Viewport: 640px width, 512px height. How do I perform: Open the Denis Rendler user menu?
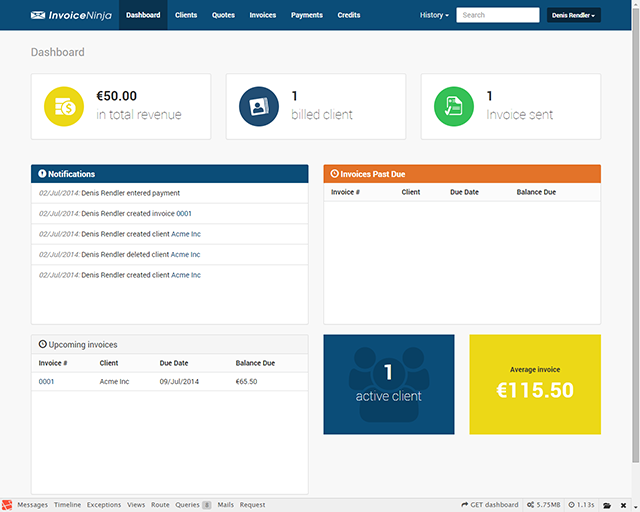point(573,16)
